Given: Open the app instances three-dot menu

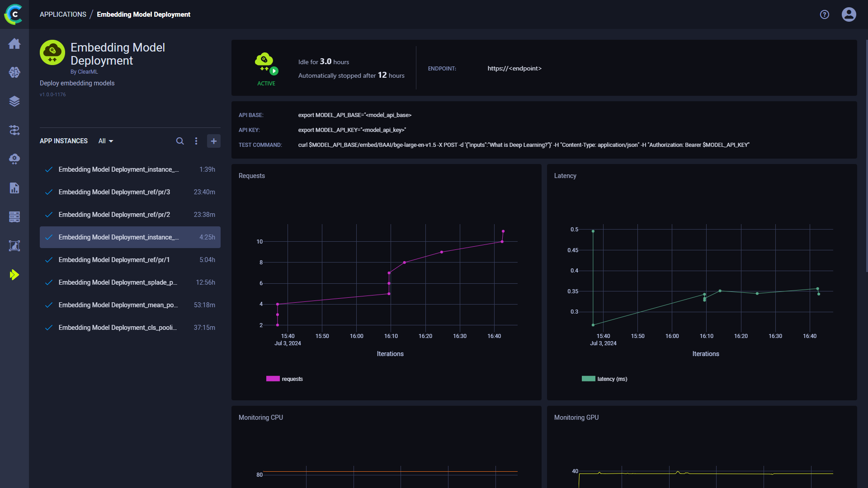Looking at the screenshot, I should tap(196, 141).
